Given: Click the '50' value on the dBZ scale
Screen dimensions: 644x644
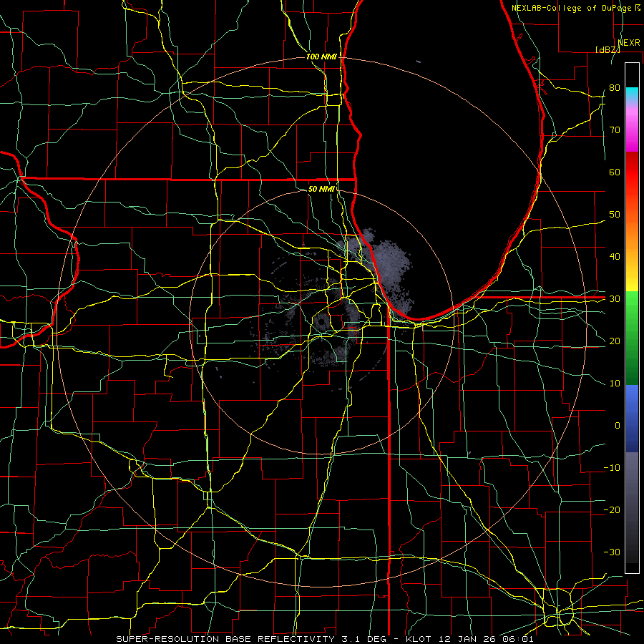Looking at the screenshot, I should [x=615, y=215].
